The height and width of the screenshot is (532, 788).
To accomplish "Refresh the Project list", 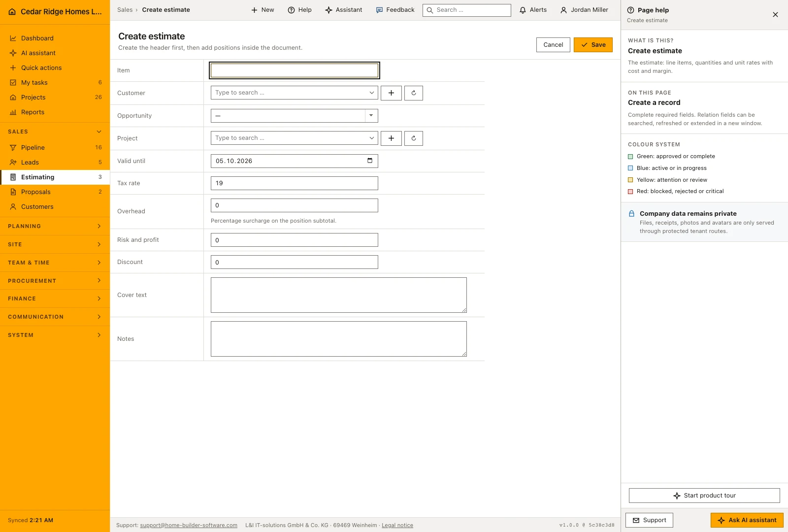I will pos(414,138).
